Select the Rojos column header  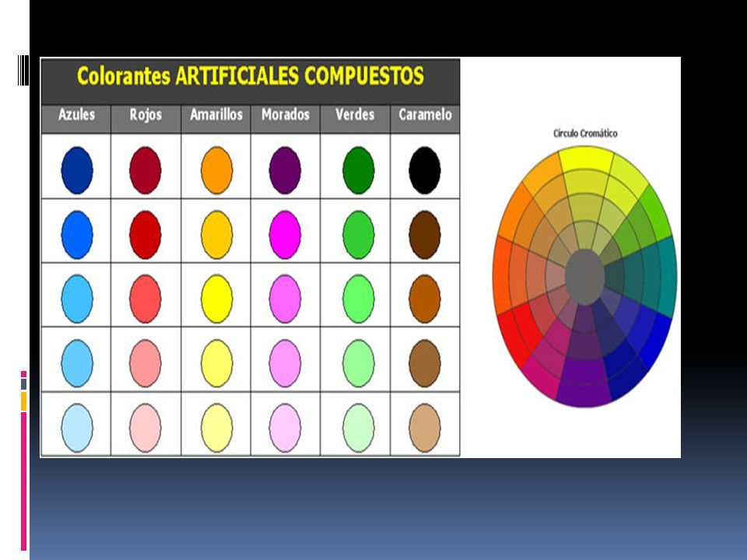[146, 114]
